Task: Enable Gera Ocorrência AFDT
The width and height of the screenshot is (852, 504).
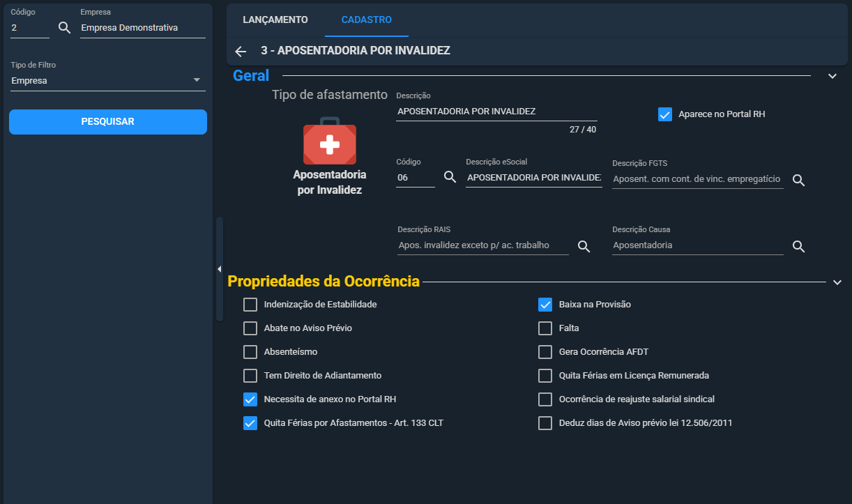Action: [545, 352]
